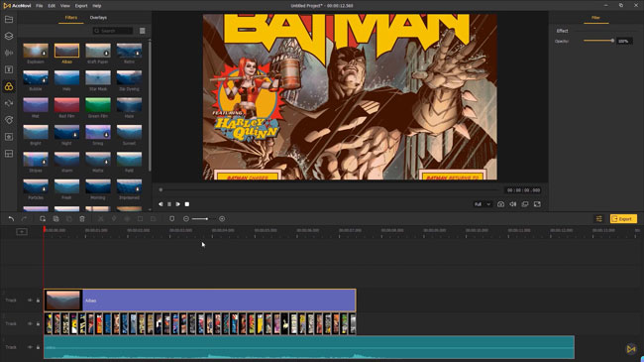Select the Sunset filter thumbnail

click(x=129, y=133)
